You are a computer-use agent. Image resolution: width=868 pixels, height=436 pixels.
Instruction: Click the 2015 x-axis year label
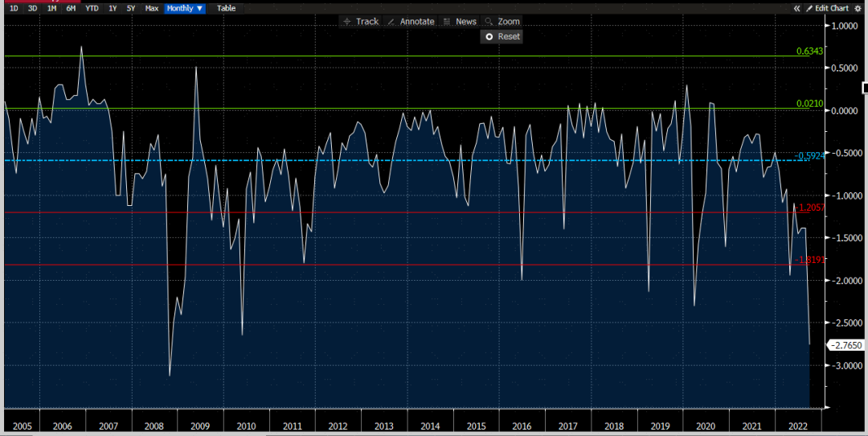pyautogui.click(x=476, y=426)
